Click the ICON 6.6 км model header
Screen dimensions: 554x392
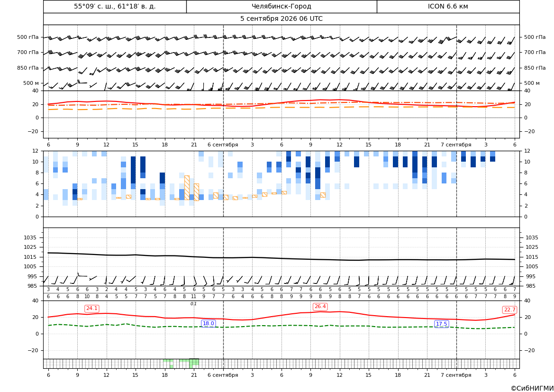pos(448,6)
